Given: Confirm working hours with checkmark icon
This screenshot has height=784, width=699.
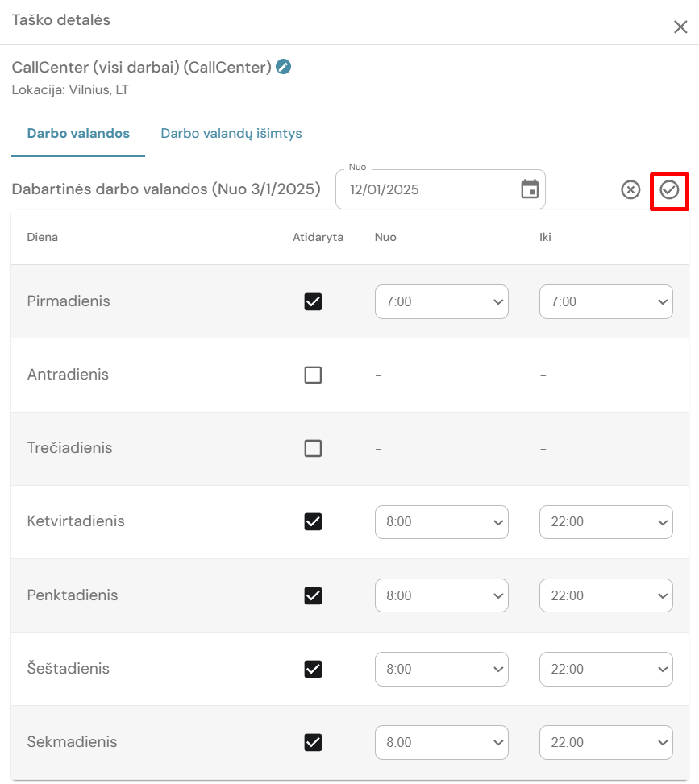Looking at the screenshot, I should click(669, 189).
